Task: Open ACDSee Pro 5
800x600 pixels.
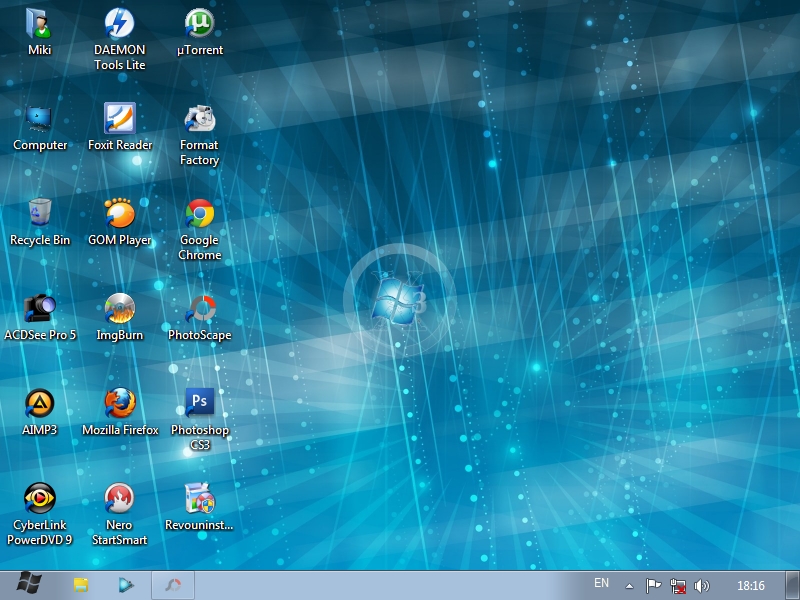Action: click(x=39, y=305)
